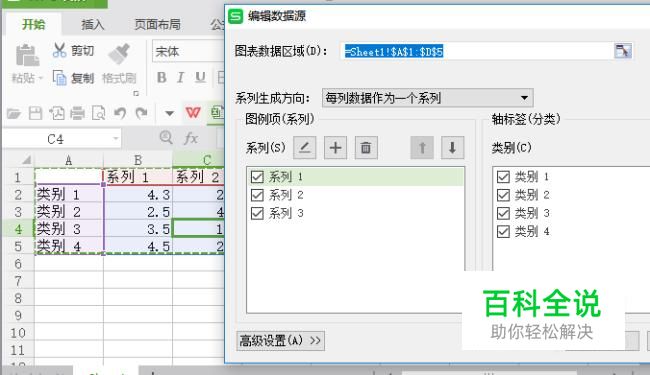
Task: Click the Redo arrow
Action: (141, 113)
